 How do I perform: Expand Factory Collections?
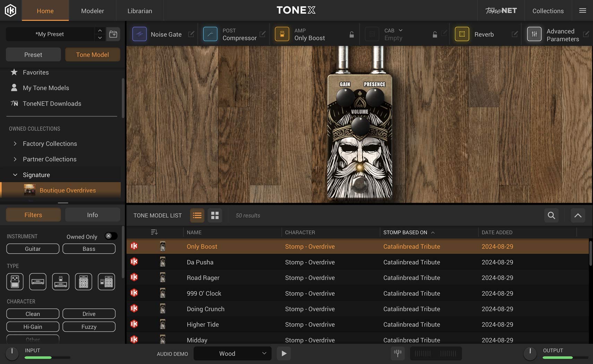coord(15,144)
